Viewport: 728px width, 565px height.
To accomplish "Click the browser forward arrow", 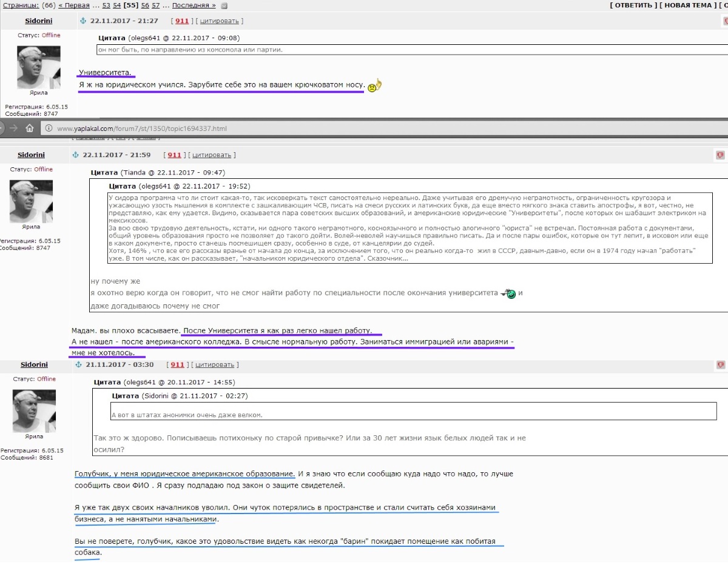I will 13,128.
